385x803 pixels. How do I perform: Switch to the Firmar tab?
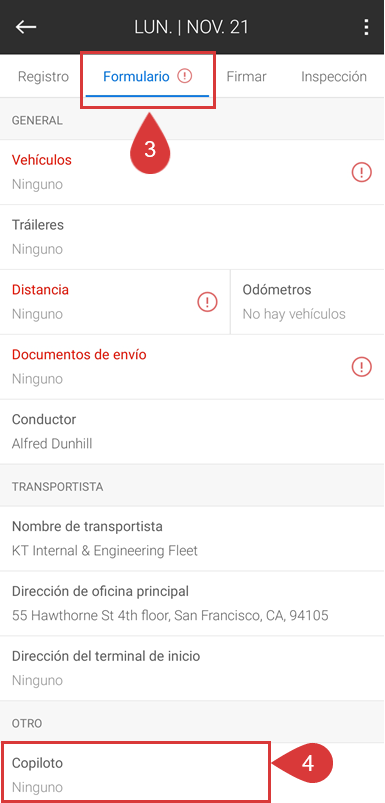click(246, 77)
